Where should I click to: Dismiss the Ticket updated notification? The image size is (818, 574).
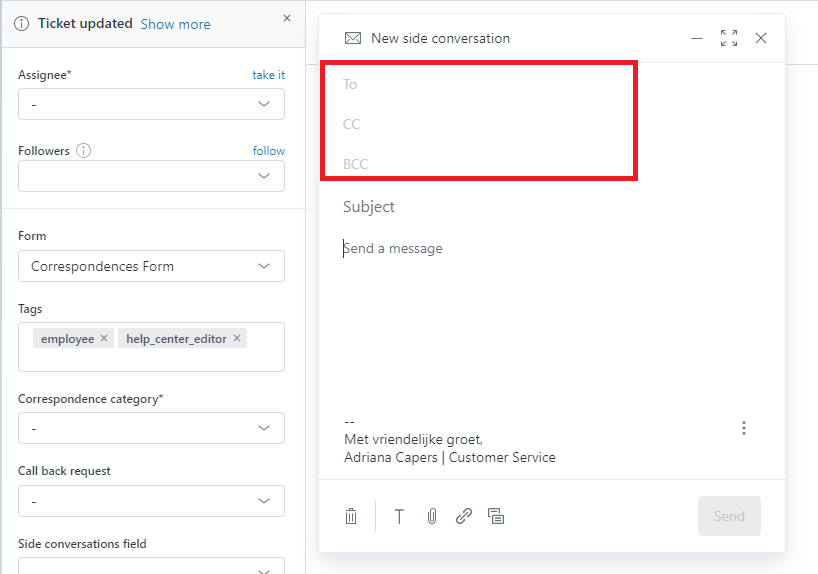point(287,18)
